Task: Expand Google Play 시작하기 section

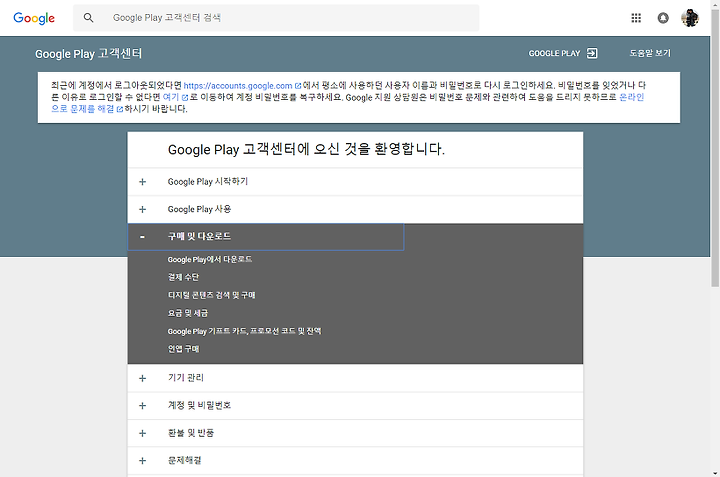Action: click(x=355, y=182)
